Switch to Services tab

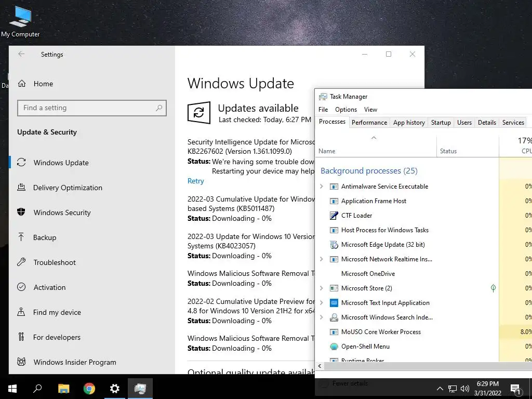point(513,123)
